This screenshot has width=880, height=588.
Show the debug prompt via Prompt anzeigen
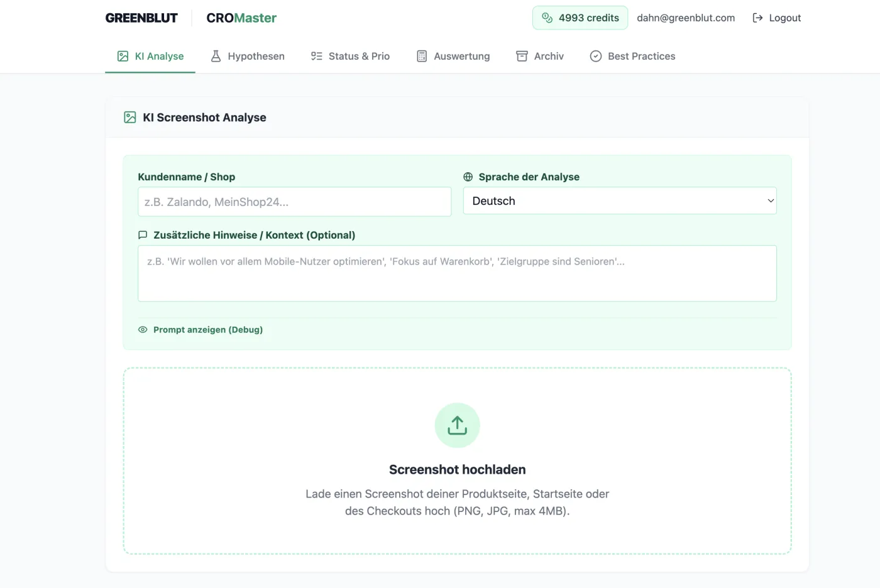[x=201, y=329]
